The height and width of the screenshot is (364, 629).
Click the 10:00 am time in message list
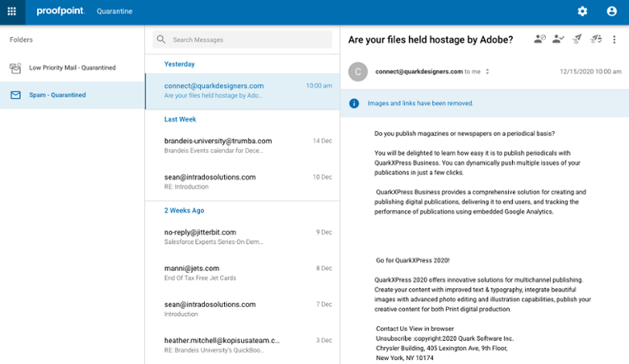(x=319, y=85)
